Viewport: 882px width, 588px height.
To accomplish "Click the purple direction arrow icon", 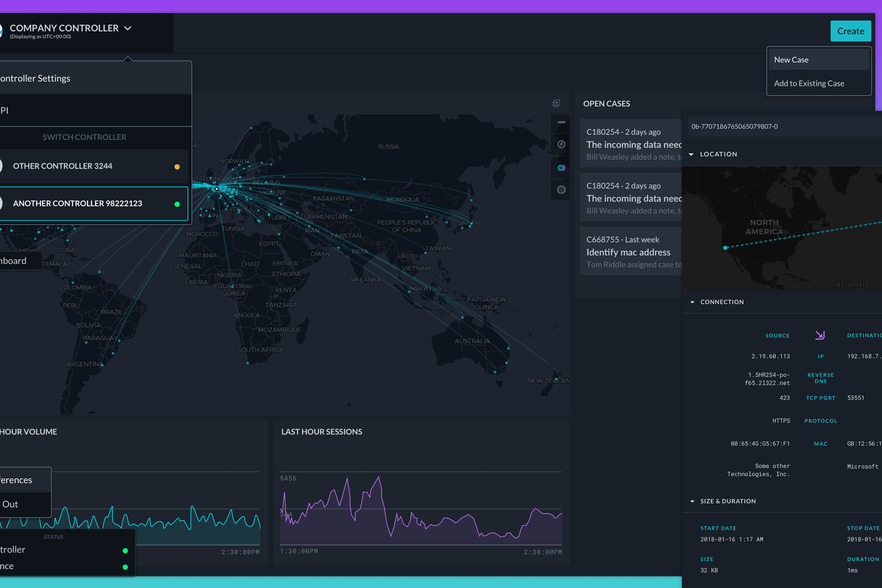I will pyautogui.click(x=820, y=335).
